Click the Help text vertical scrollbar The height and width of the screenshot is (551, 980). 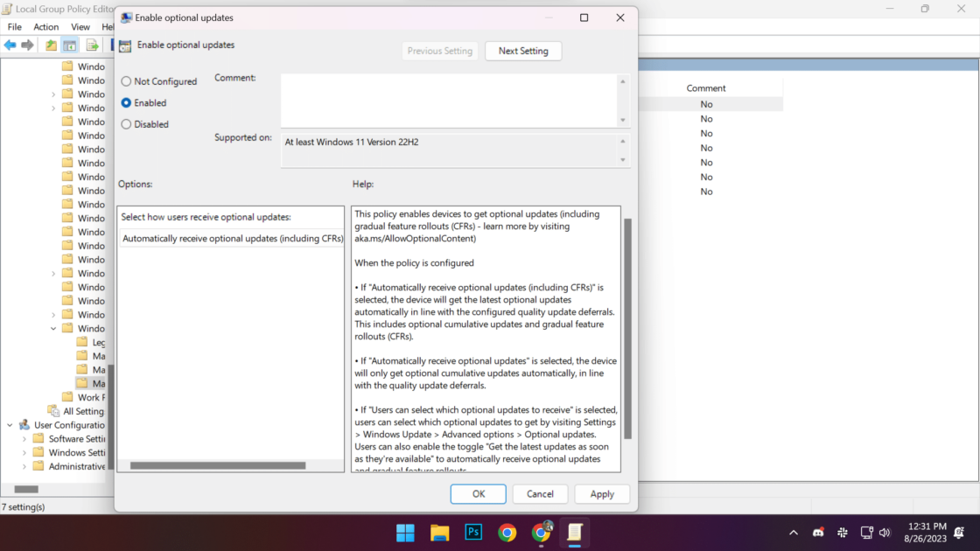click(x=626, y=328)
